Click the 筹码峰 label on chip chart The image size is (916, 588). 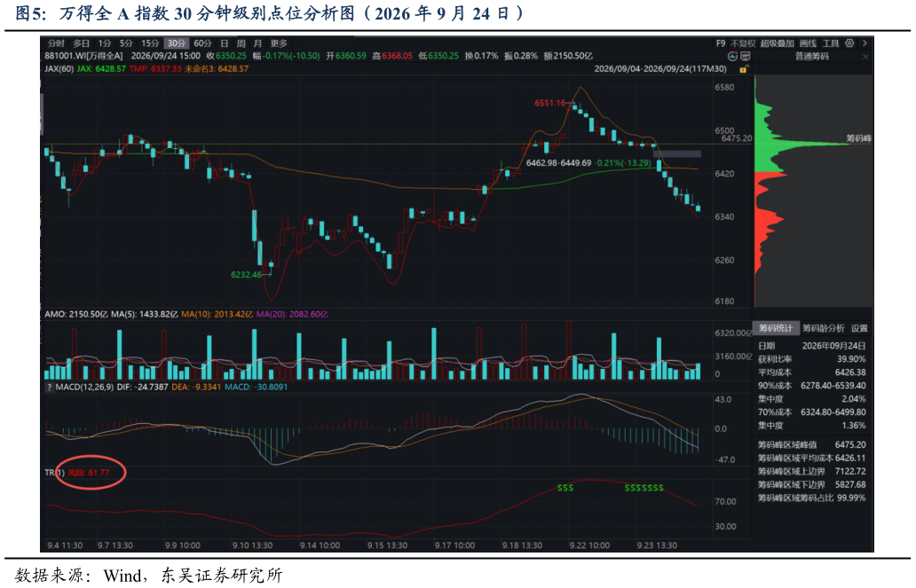pos(859,138)
